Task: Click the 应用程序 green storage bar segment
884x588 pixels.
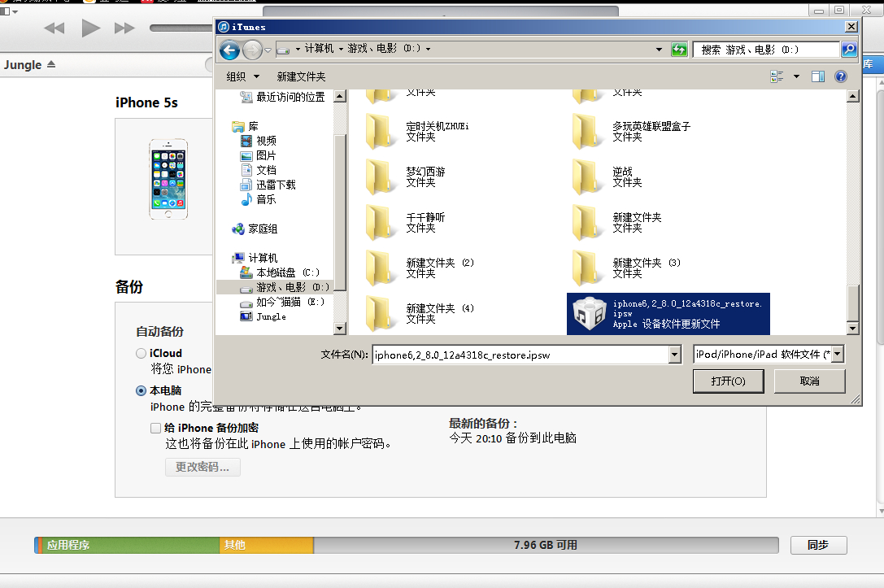Action: coord(129,545)
